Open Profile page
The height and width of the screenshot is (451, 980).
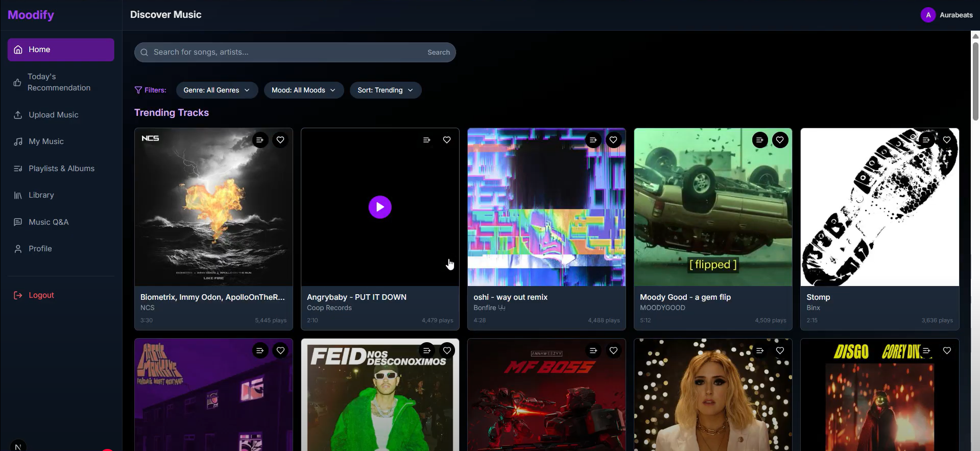pyautogui.click(x=61, y=249)
